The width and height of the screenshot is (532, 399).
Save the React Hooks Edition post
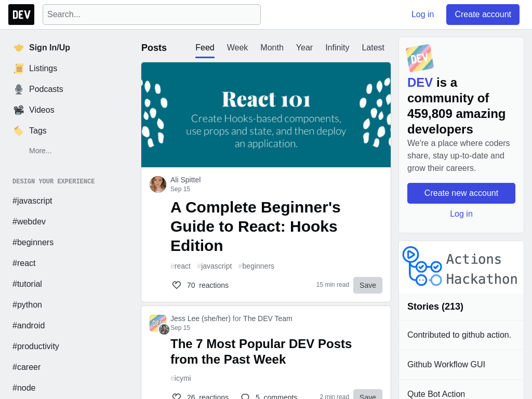point(368,285)
